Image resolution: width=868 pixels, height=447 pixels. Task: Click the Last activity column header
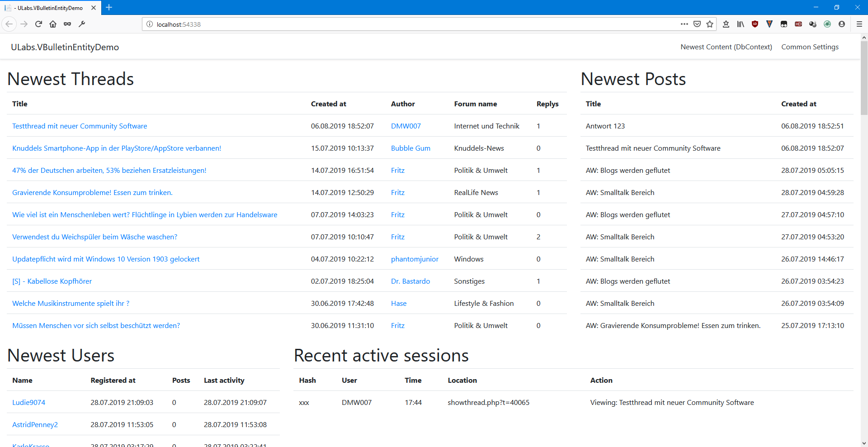tap(224, 380)
